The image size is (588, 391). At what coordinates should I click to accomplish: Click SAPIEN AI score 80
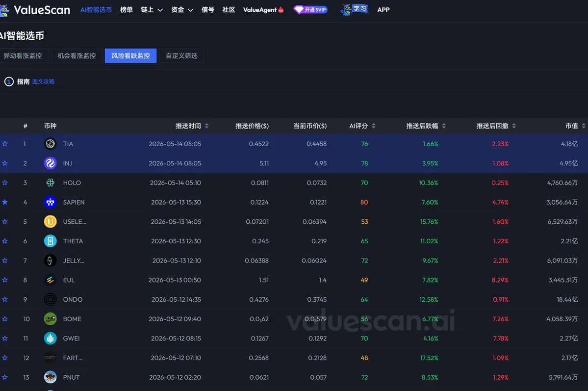[x=364, y=202]
